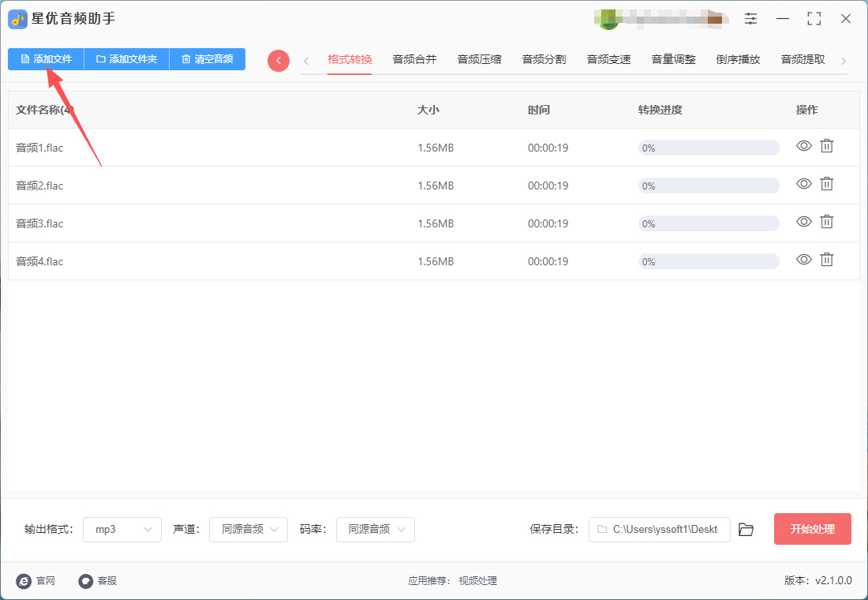Switch to the 音频合并 tab
Screen dimensions: 868x600
[x=414, y=59]
